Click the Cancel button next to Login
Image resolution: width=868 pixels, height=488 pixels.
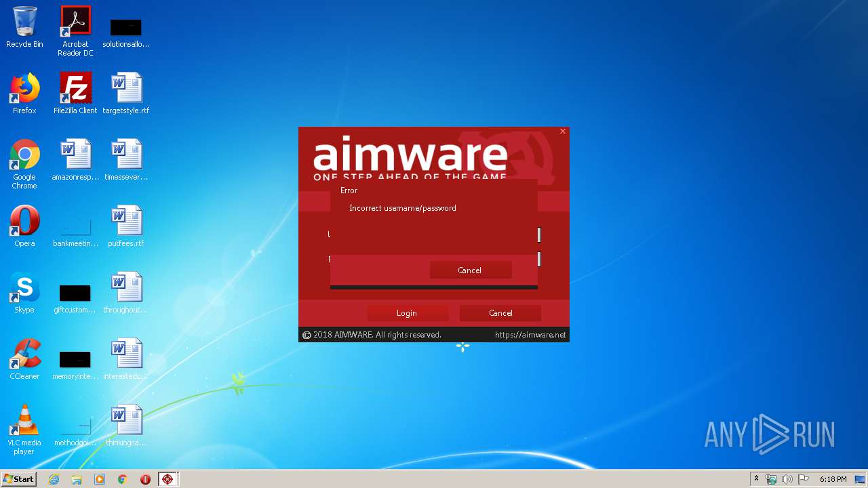tap(500, 313)
